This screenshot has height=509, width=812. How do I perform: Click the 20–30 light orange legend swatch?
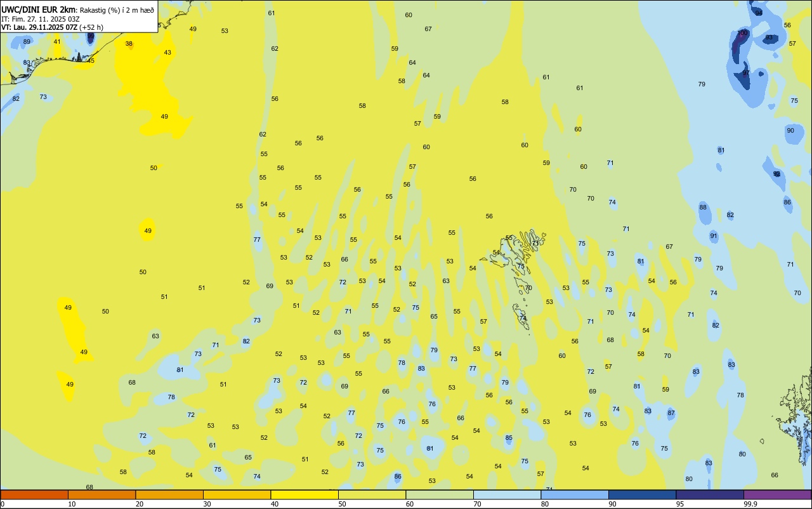[169, 494]
